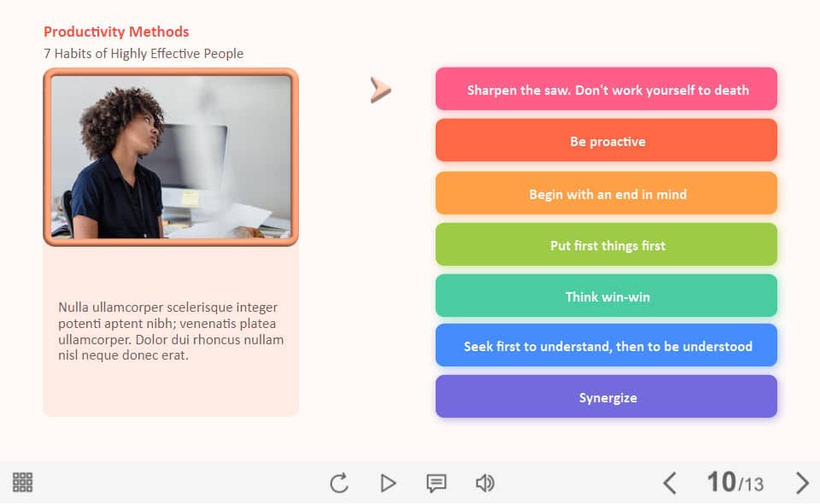820x504 pixels.
Task: Advance to next slide arrow
Action: pyautogui.click(x=801, y=483)
